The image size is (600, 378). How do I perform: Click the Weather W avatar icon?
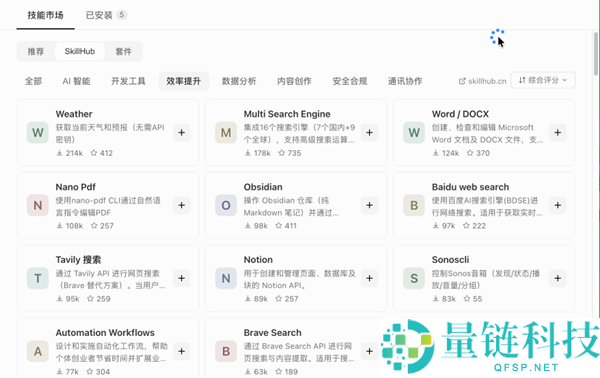coord(38,132)
